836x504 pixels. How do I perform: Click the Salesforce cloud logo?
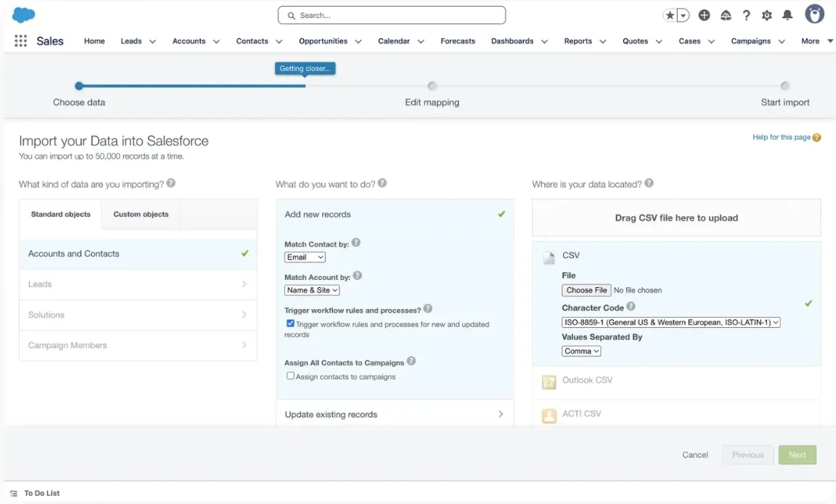(x=23, y=15)
